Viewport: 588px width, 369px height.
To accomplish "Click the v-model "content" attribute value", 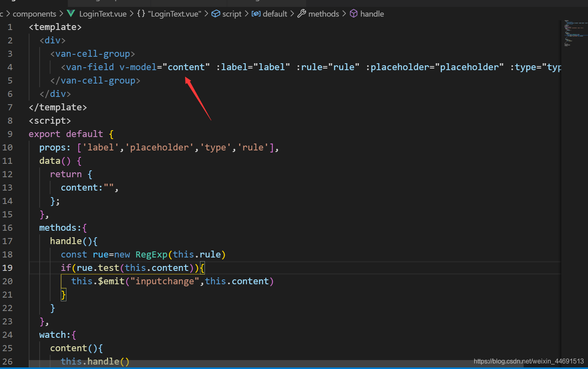I will pos(186,67).
